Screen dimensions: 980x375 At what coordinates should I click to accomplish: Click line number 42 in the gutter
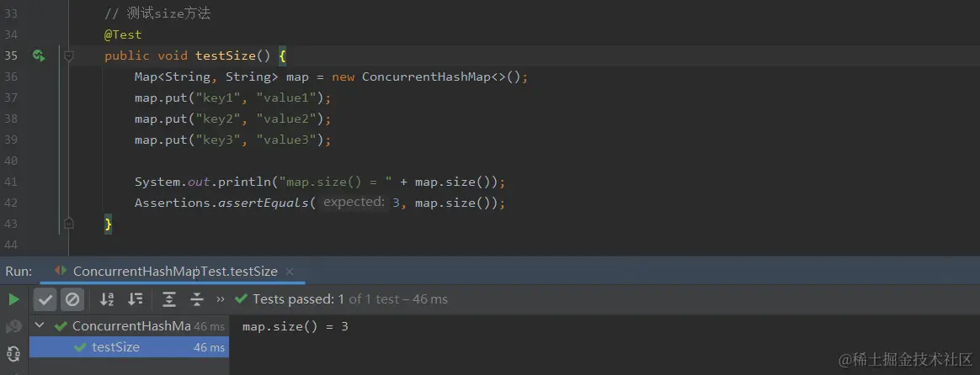[x=11, y=202]
